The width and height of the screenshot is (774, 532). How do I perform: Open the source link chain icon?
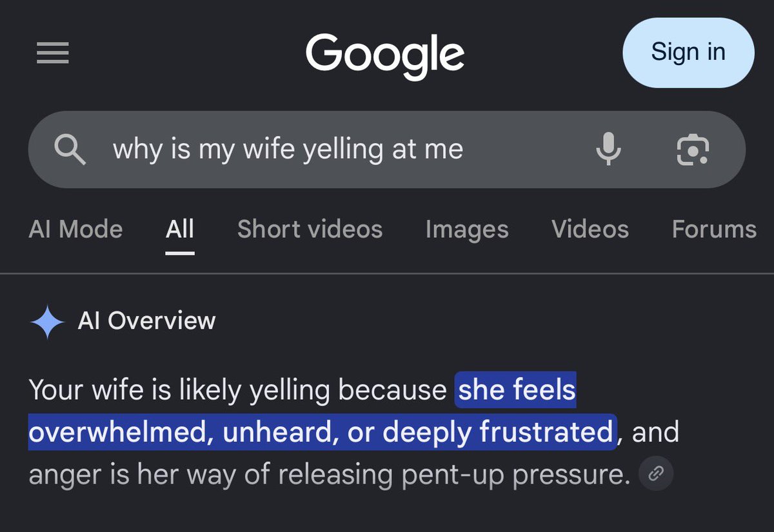[x=656, y=475]
